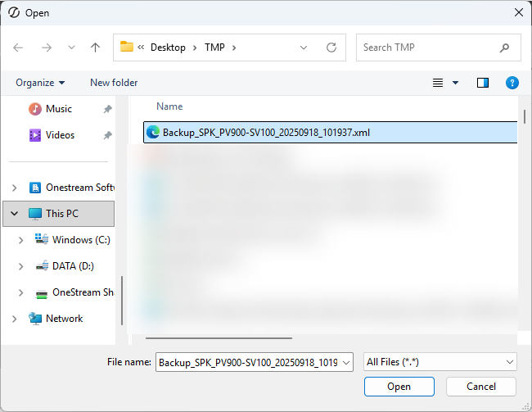
Task: Unpin the Music quick access pin
Action: 107,109
